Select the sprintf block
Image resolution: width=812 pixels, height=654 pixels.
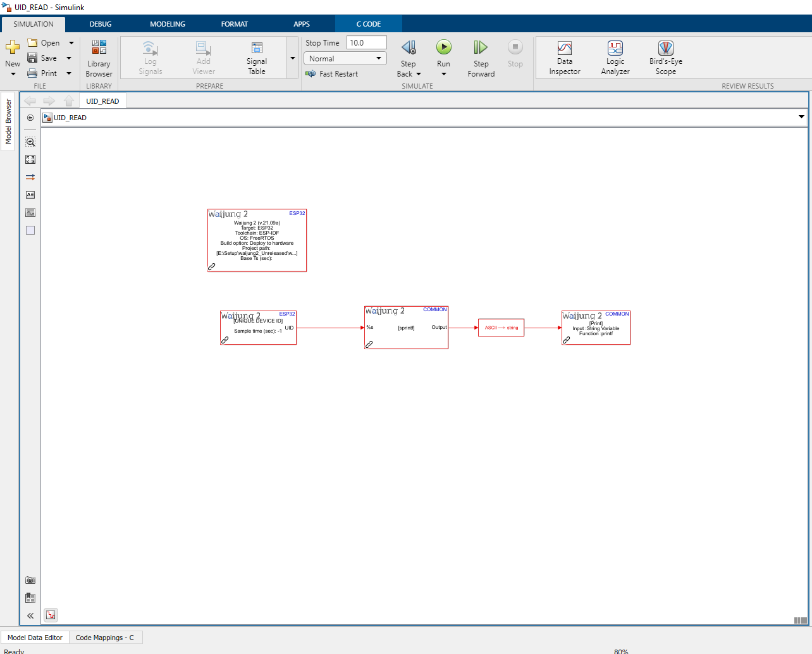click(x=406, y=327)
